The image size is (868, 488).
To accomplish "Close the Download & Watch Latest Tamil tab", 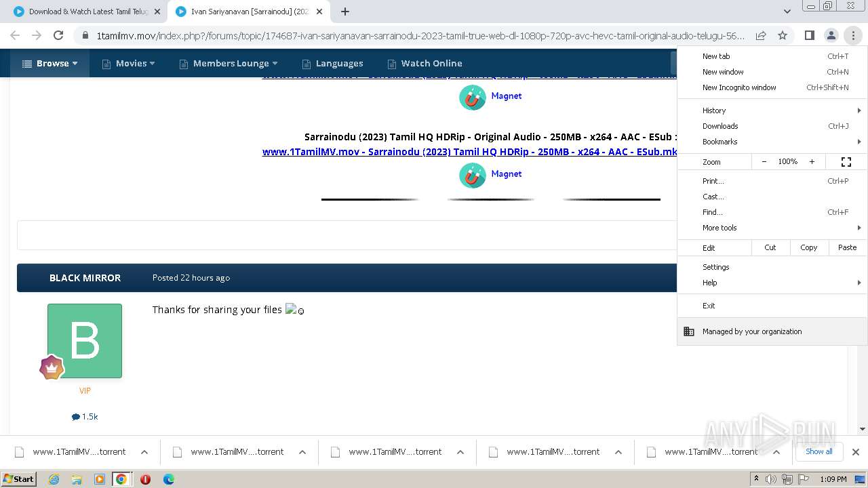I will (157, 12).
